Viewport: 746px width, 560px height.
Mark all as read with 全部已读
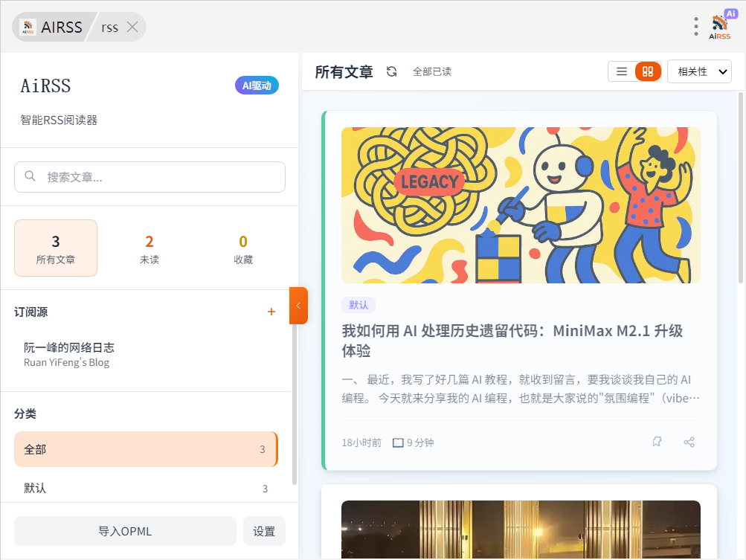(432, 71)
